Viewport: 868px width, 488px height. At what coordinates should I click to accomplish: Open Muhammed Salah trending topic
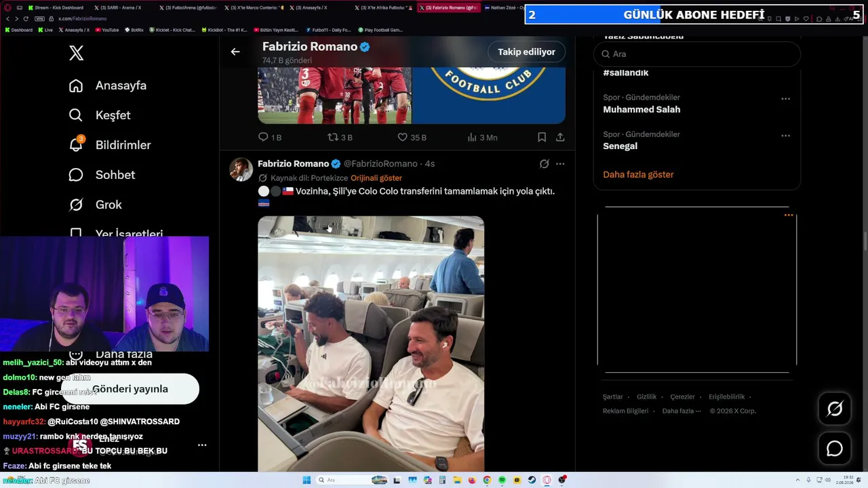tap(642, 110)
